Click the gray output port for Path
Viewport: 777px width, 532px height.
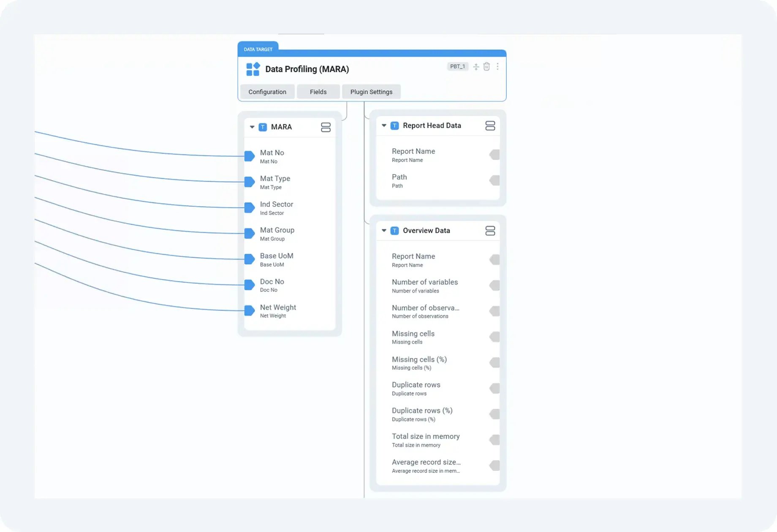(494, 181)
